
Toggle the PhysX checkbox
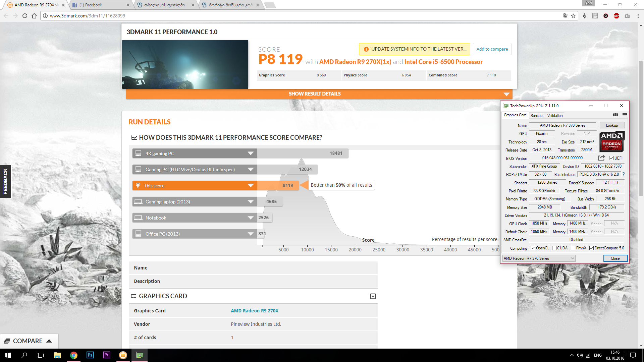(x=573, y=248)
